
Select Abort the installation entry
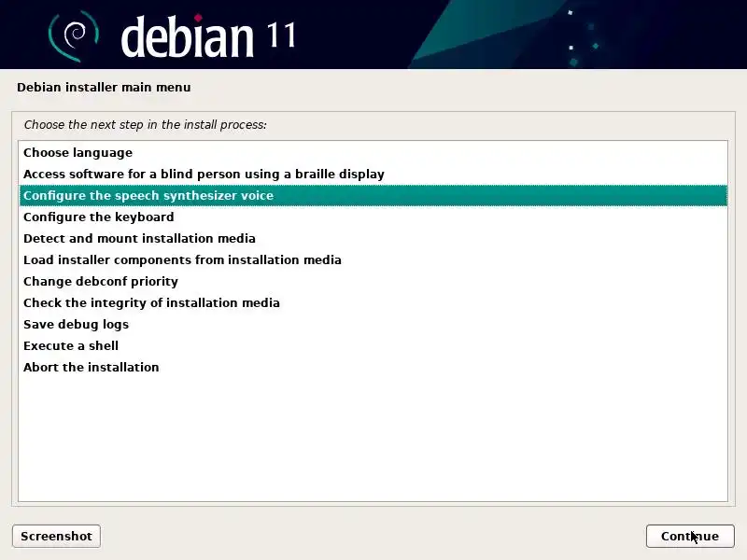[373, 367]
